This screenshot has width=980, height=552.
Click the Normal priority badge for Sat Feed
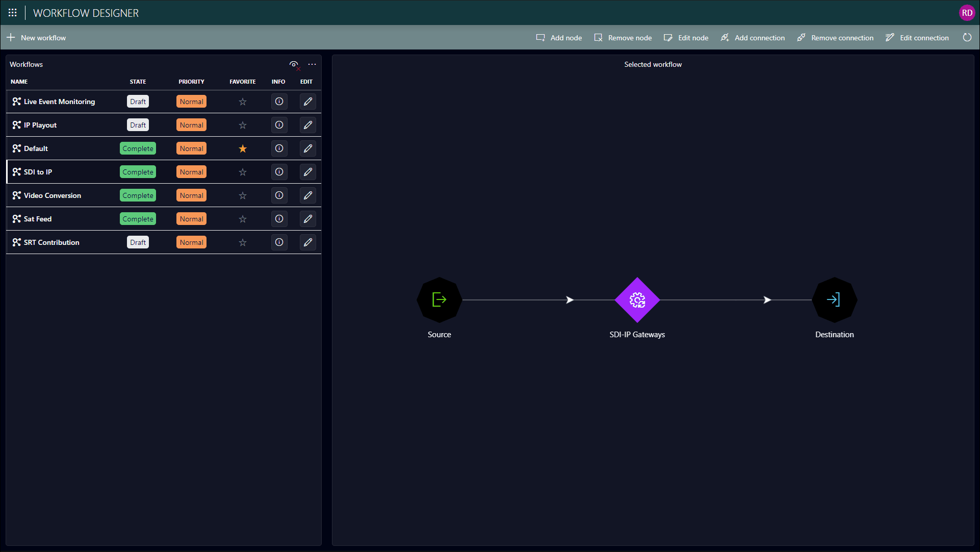tap(191, 219)
